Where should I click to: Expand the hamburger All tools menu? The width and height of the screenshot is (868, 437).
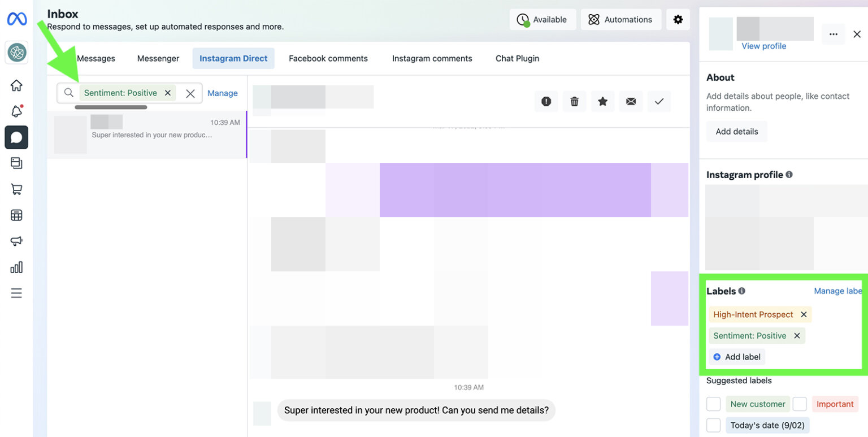16,293
